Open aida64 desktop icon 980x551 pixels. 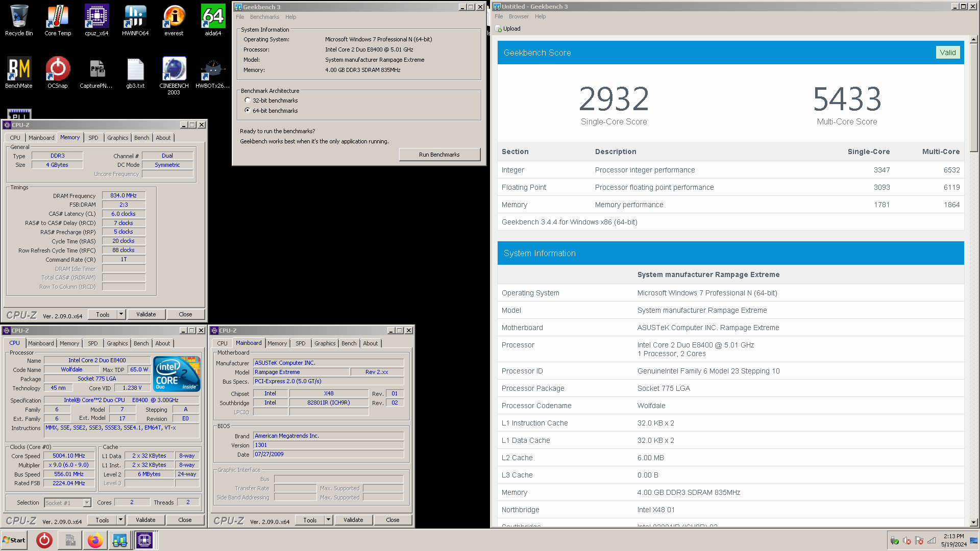coord(213,20)
